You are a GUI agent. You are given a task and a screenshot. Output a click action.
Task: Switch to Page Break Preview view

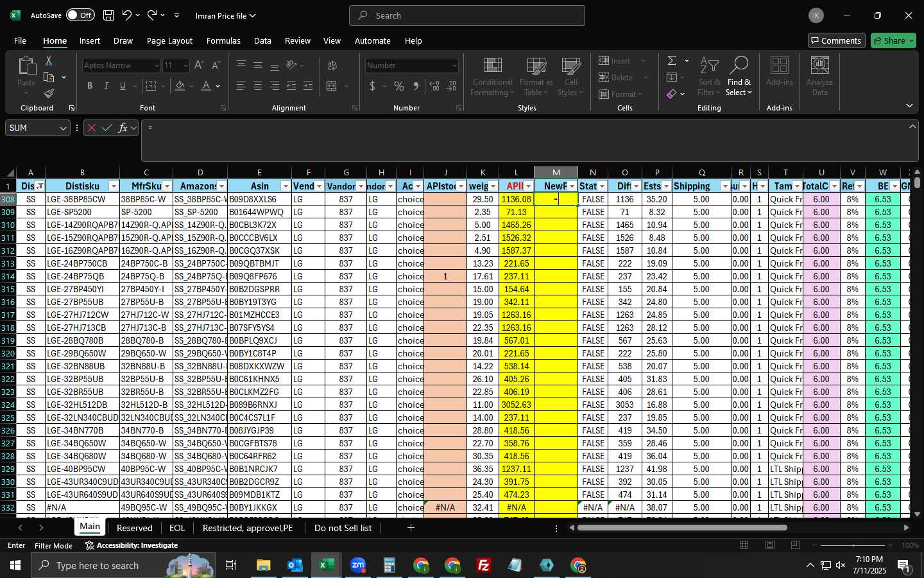click(x=796, y=545)
